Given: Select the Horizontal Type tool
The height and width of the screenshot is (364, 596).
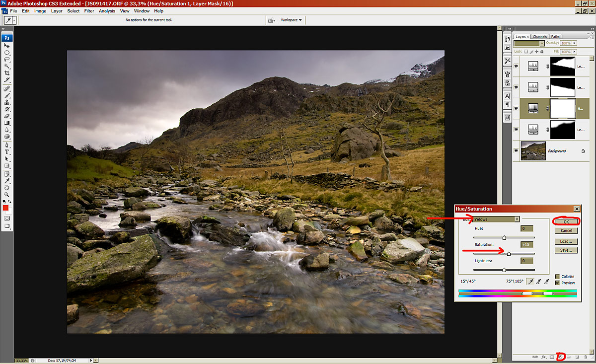Looking at the screenshot, I should coord(7,152).
